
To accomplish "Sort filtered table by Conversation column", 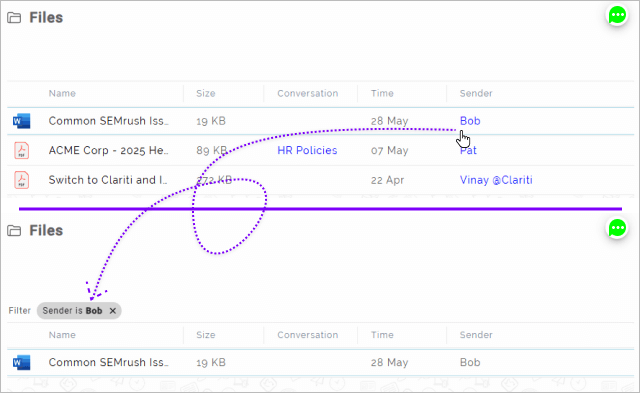I will (x=307, y=335).
